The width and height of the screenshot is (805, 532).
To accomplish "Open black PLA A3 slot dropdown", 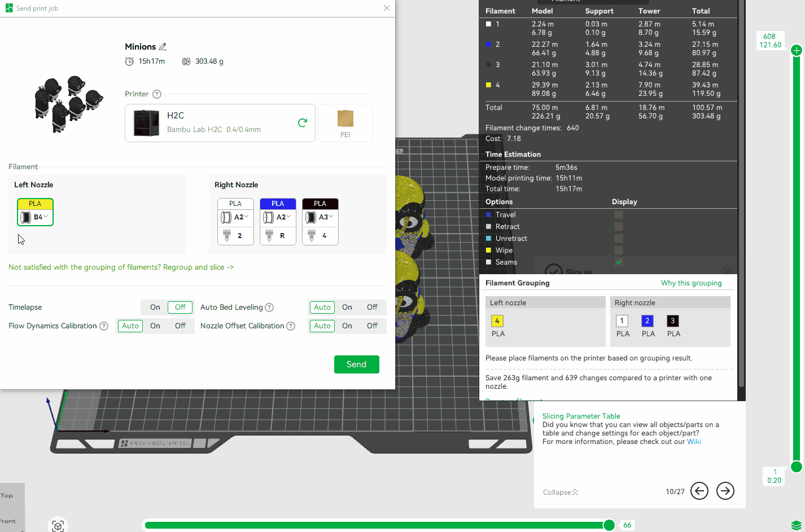I will click(x=320, y=217).
